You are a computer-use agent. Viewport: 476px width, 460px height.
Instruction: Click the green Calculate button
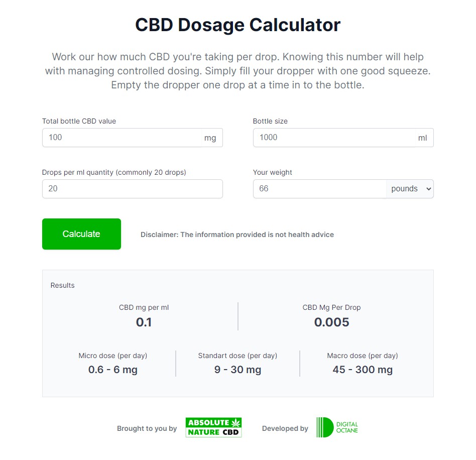point(81,234)
